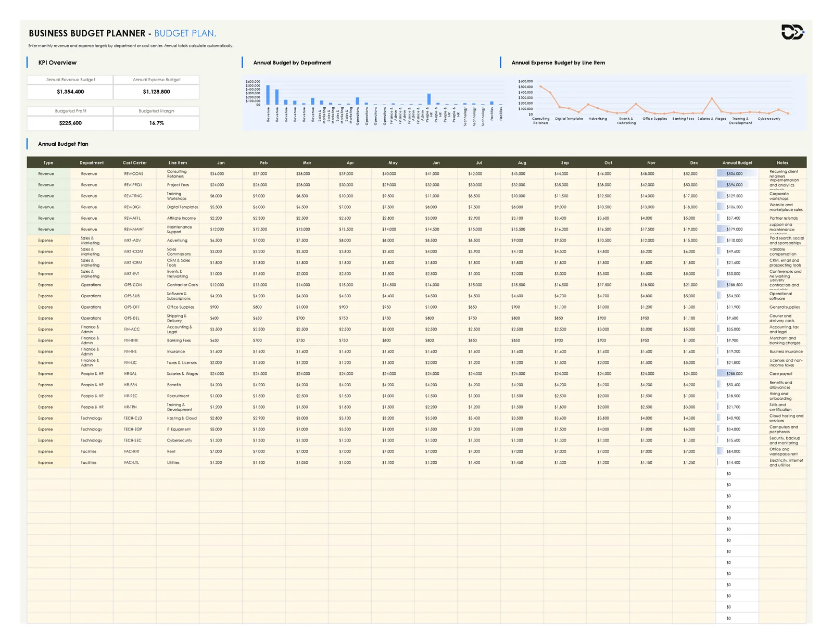Select the REV-AFFL cost center cell

pos(135,218)
